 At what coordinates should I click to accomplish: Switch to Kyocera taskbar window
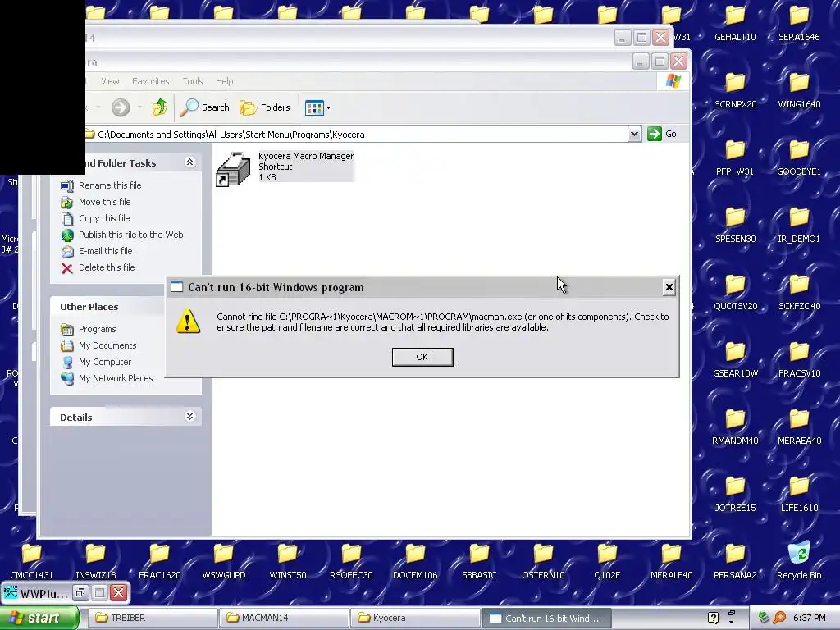pyautogui.click(x=415, y=619)
